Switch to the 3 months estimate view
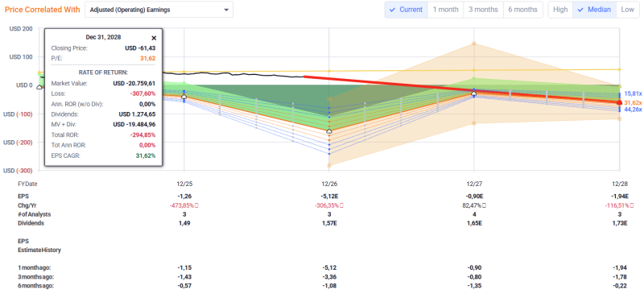The image size is (644, 294). (x=484, y=10)
